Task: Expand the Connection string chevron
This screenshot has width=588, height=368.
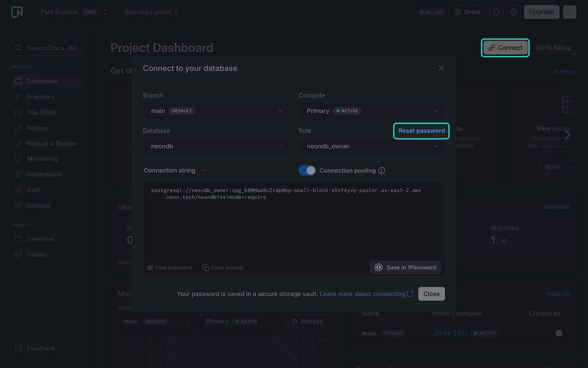Action: pyautogui.click(x=203, y=170)
